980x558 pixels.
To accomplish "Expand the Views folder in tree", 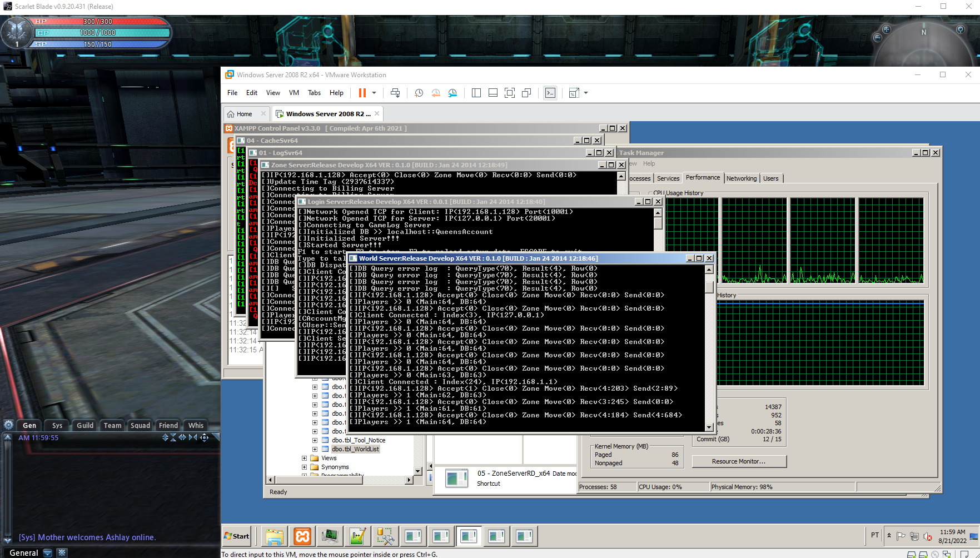I will 304,459.
